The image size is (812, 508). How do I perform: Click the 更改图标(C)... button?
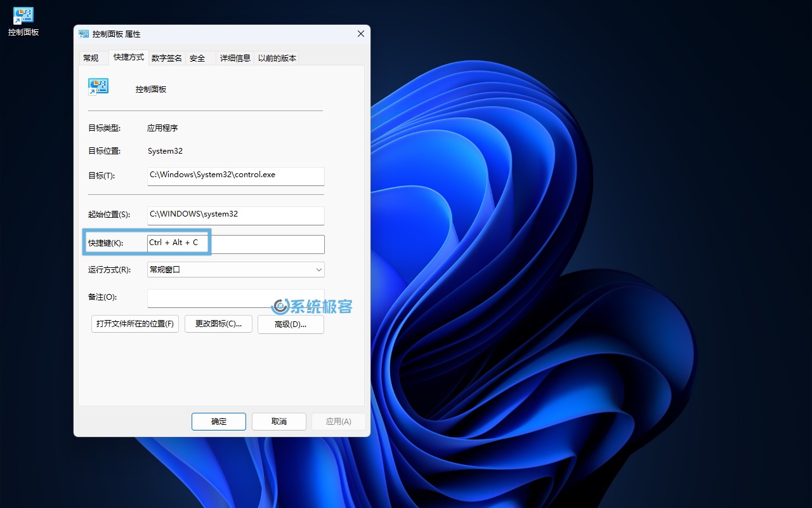pos(218,324)
